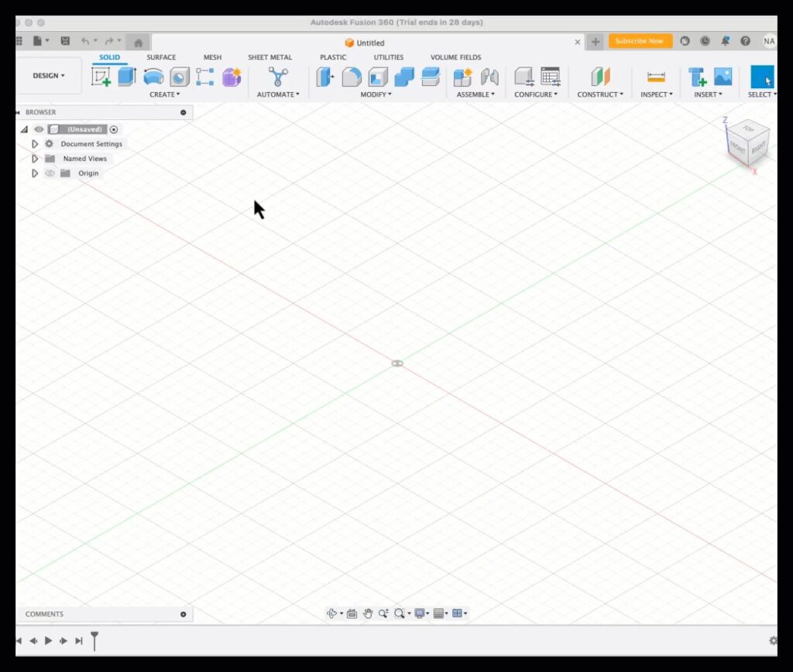The width and height of the screenshot is (793, 672).
Task: Open the Display Settings dropdown
Action: coord(421,613)
